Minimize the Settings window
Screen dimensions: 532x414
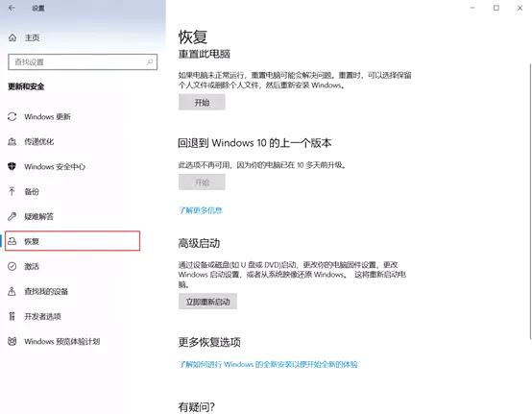coord(472,8)
